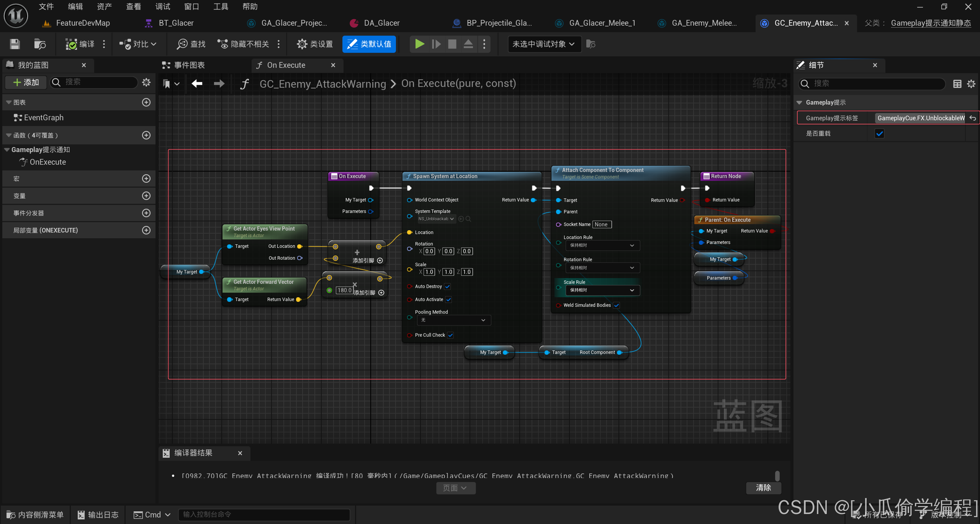Open the Find search tool

[x=191, y=44]
